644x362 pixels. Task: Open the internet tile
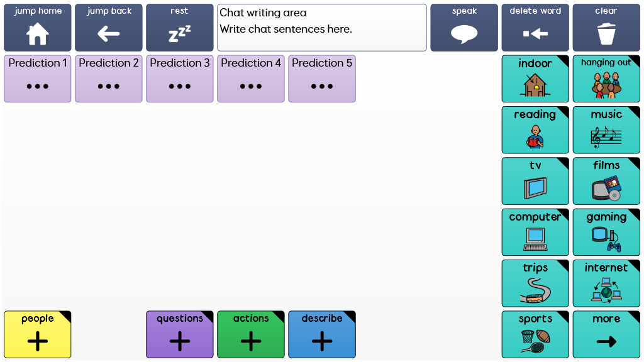(606, 283)
